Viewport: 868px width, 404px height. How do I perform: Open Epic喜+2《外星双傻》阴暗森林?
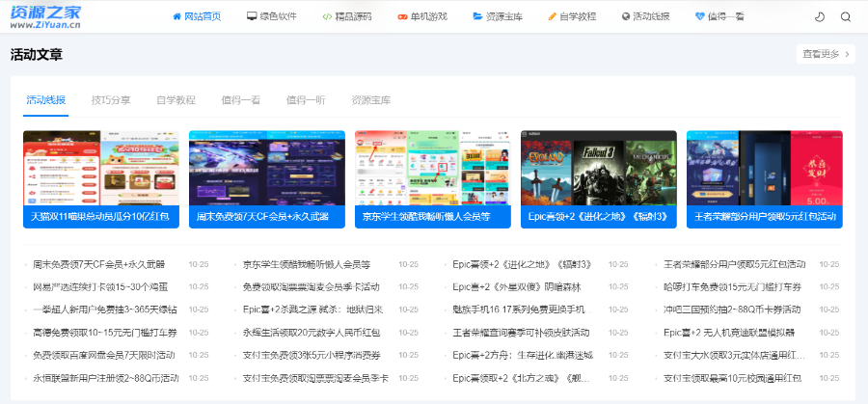pos(517,287)
